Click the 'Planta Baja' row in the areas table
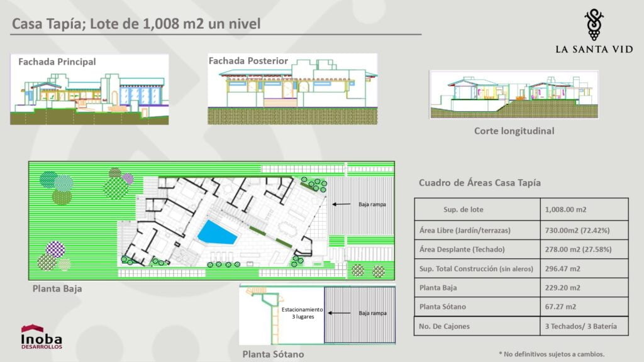The height and width of the screenshot is (362, 644). tap(521, 288)
